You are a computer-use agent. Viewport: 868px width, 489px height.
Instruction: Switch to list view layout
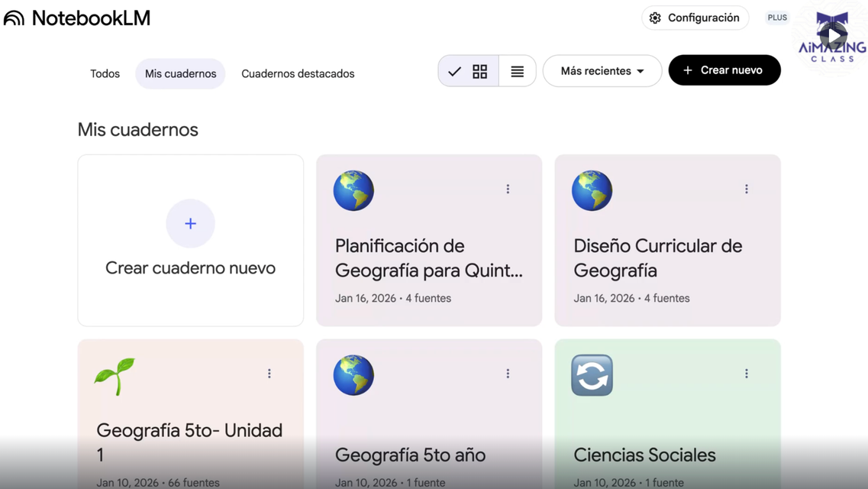pos(517,71)
